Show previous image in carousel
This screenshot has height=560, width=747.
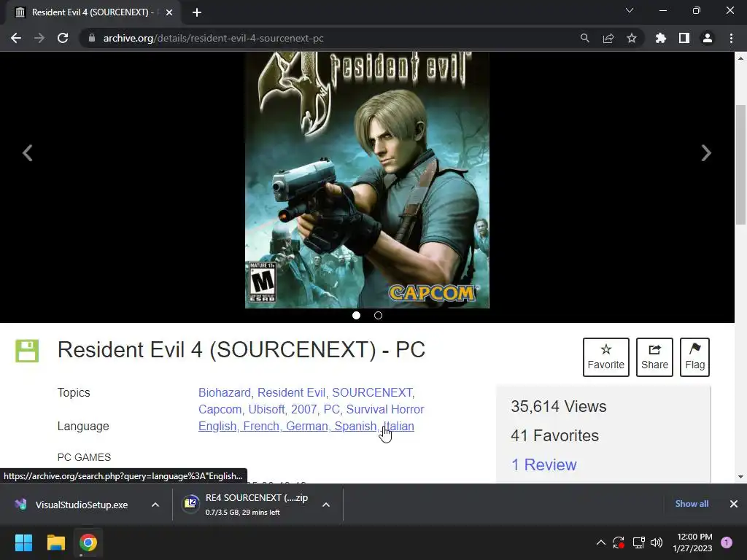tap(28, 153)
